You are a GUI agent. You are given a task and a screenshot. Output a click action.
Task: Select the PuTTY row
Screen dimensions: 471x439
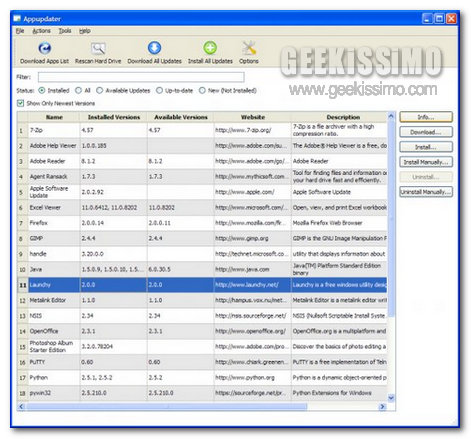(202, 362)
